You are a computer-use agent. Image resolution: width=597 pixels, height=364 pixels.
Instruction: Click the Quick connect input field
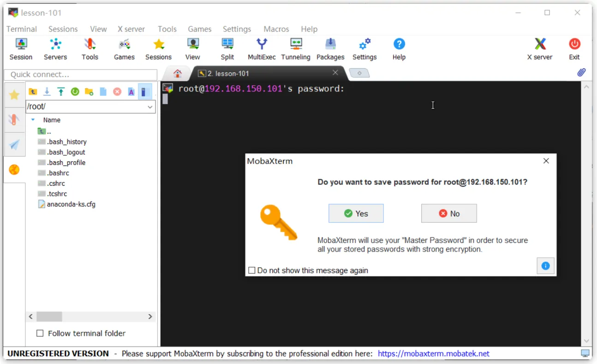click(x=81, y=74)
